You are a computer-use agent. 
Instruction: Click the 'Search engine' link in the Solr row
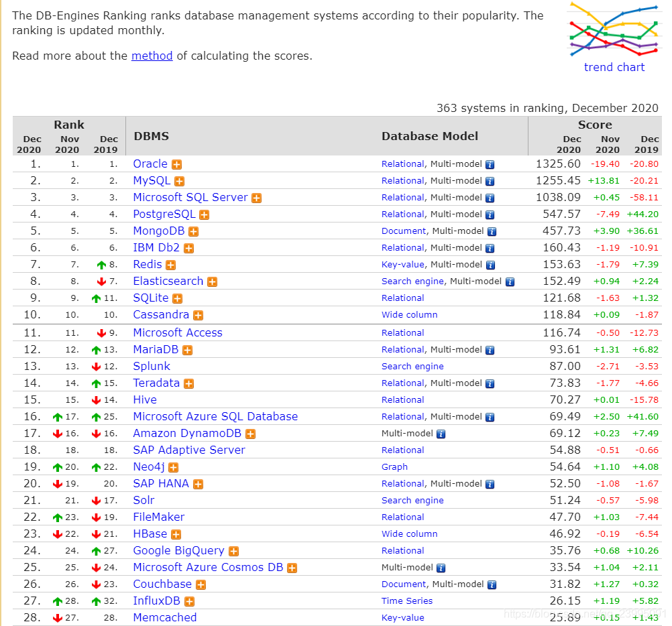412,501
